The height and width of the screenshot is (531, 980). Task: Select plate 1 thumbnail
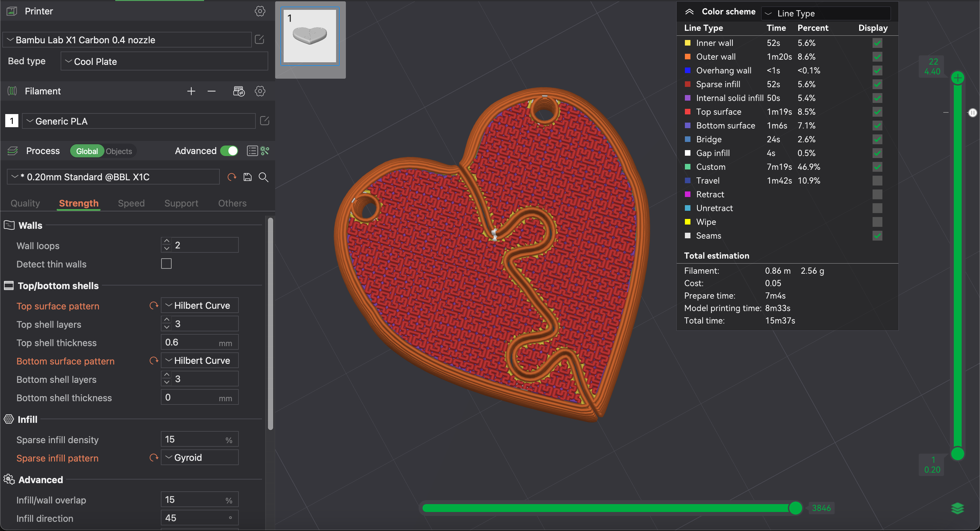(x=310, y=36)
